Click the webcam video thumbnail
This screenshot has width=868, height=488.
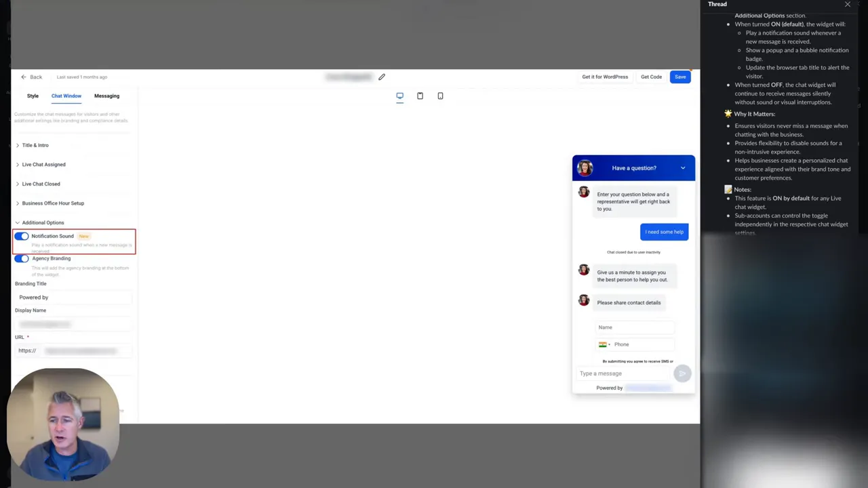click(x=63, y=425)
